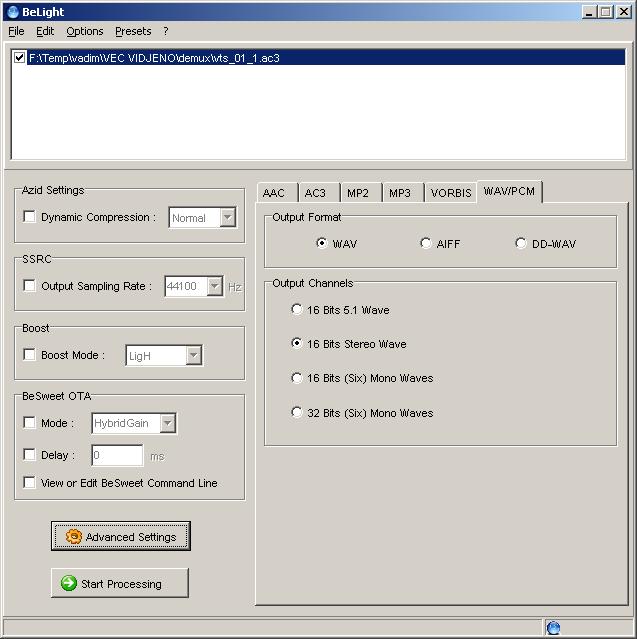Image resolution: width=637 pixels, height=639 pixels.
Task: Choose 32 Bits (Six) Mono Waves
Action: coord(297,412)
